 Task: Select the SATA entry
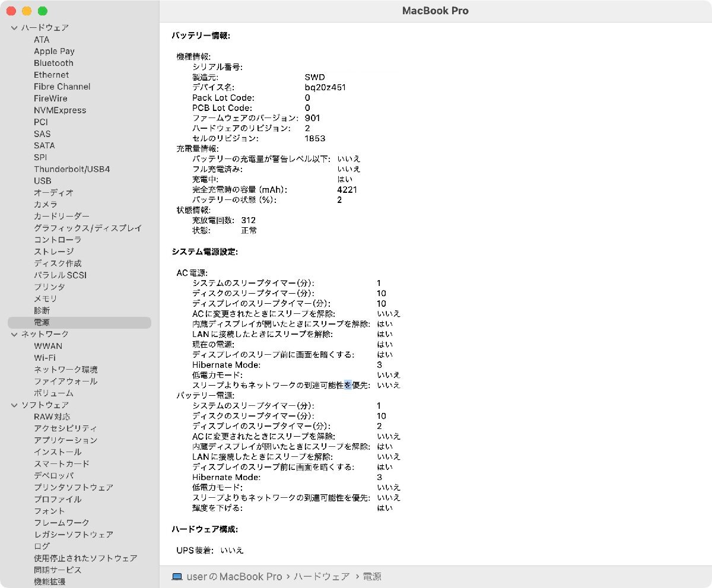pos(44,145)
